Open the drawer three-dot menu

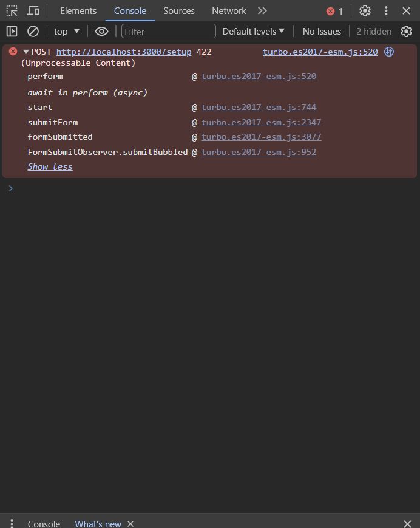click(12, 524)
